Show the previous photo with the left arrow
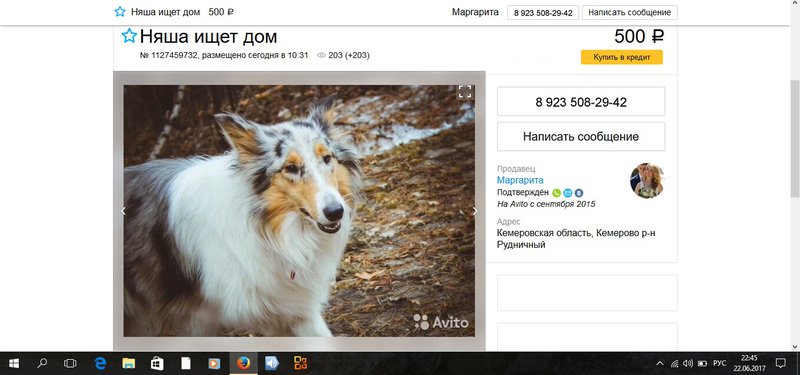The height and width of the screenshot is (375, 800). [x=123, y=211]
